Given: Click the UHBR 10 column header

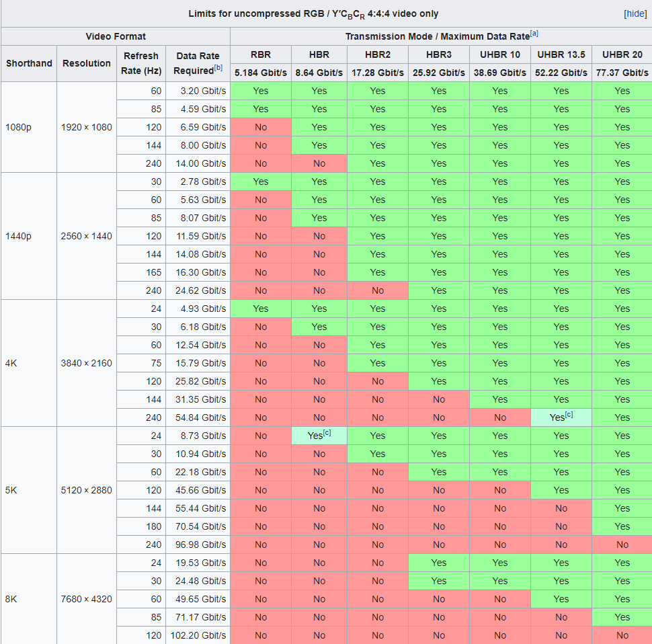Looking at the screenshot, I should tap(500, 54).
